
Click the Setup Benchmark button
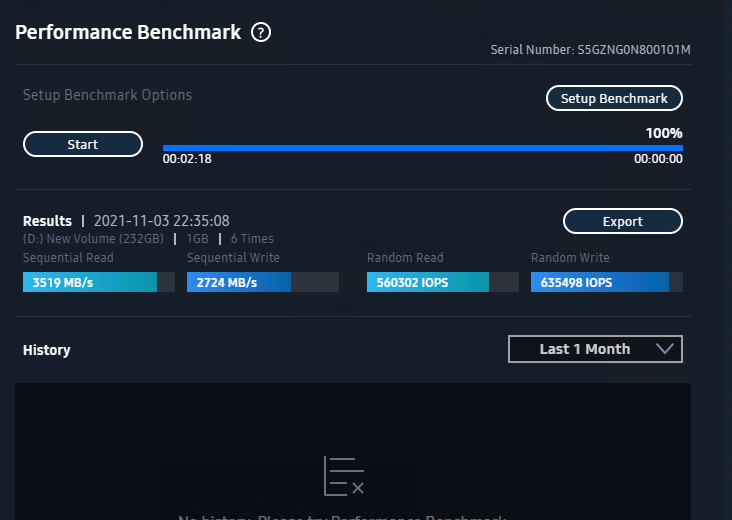click(x=614, y=98)
